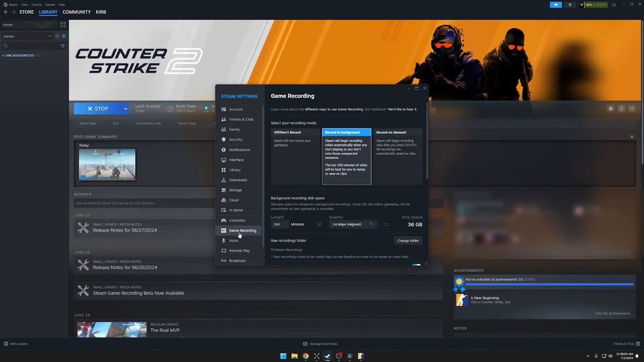Image resolution: width=644 pixels, height=362 pixels.
Task: Select Record on demand mode
Action: tap(398, 156)
